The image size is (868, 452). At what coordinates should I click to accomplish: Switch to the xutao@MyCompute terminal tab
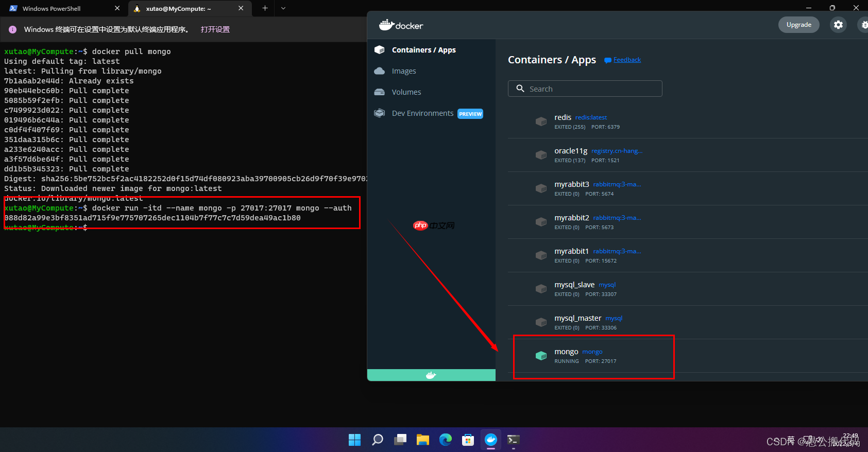pyautogui.click(x=178, y=8)
